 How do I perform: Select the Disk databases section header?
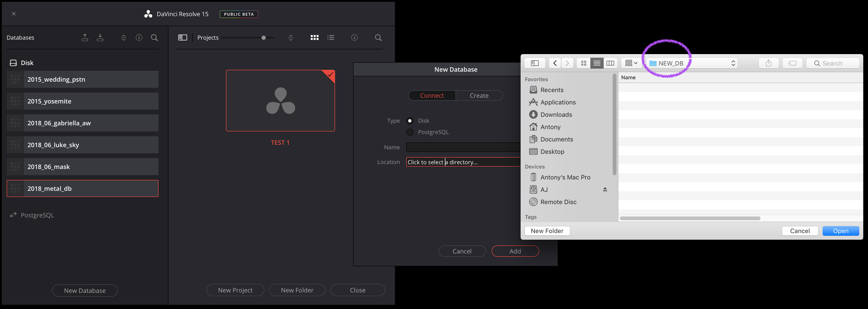(x=22, y=63)
